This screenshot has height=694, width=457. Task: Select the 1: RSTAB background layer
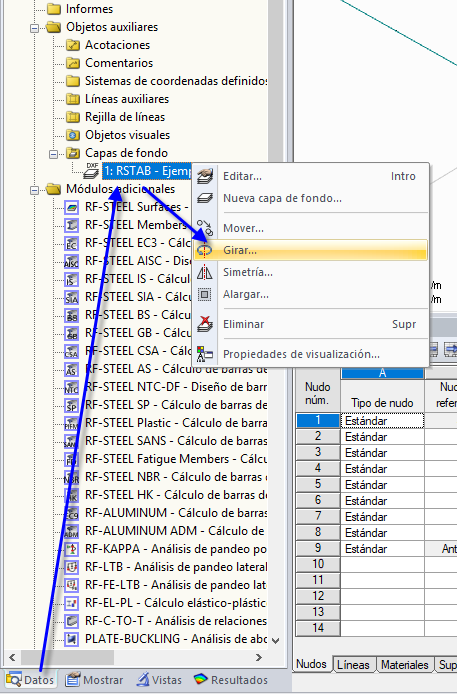pos(147,171)
